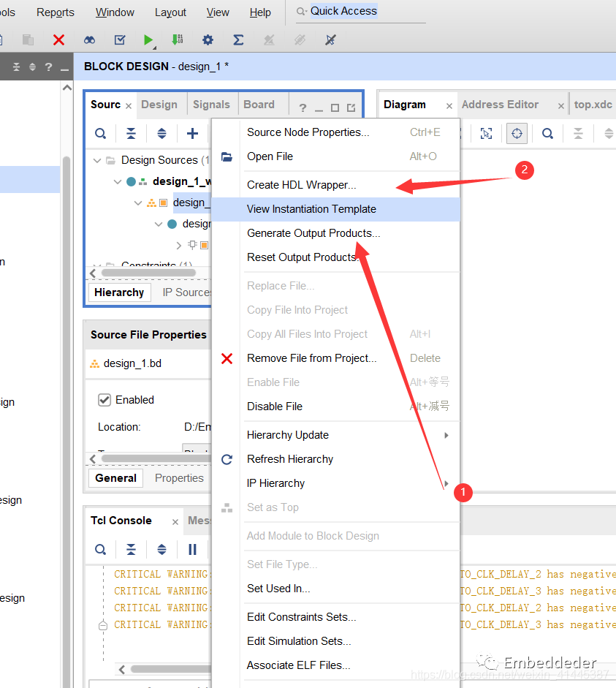Click the Sigma icon in main toolbar
616x688 pixels.
point(238,39)
